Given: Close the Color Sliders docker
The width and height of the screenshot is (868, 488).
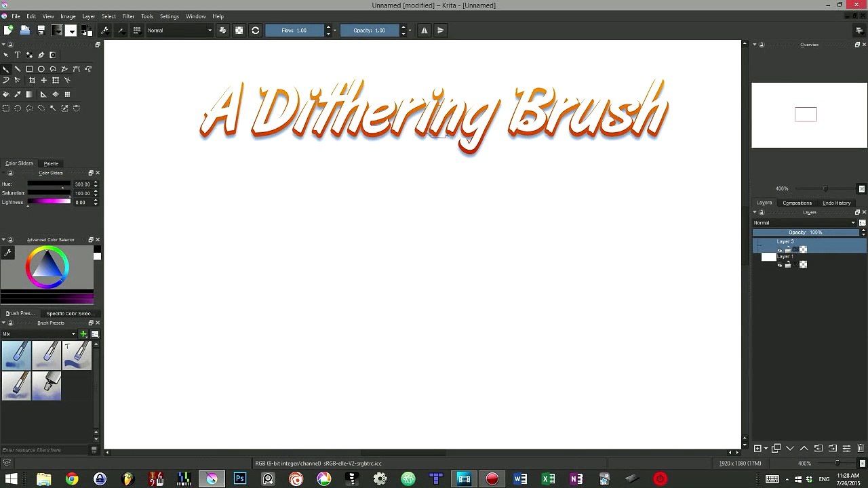Looking at the screenshot, I should [98, 173].
